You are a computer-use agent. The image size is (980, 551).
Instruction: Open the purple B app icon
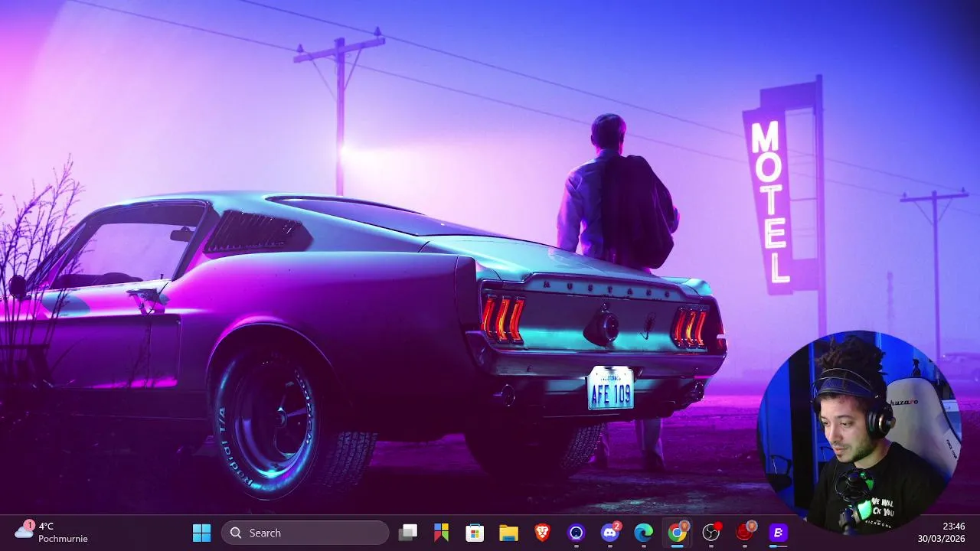point(779,533)
